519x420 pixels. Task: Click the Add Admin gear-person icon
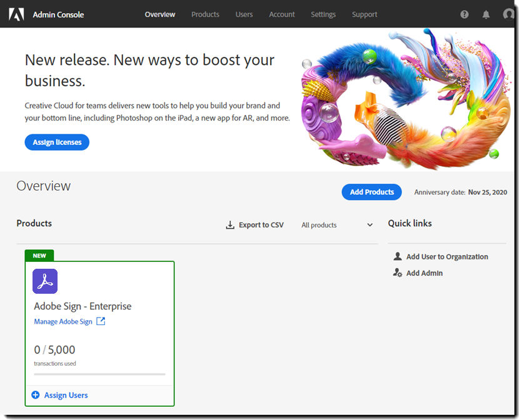click(398, 273)
